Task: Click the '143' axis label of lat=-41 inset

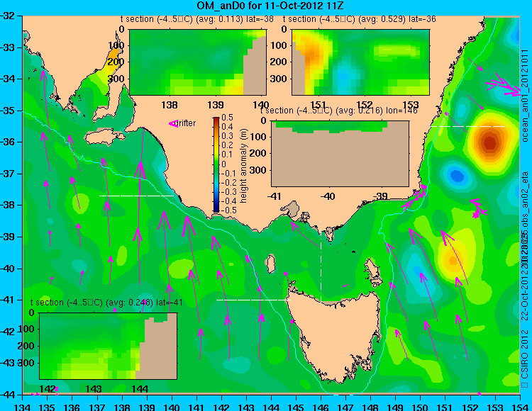Action: pyautogui.click(x=94, y=388)
